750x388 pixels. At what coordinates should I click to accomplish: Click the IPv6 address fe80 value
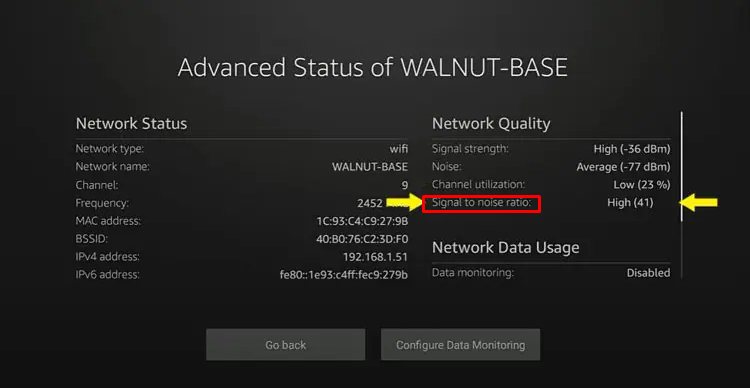[x=344, y=275]
